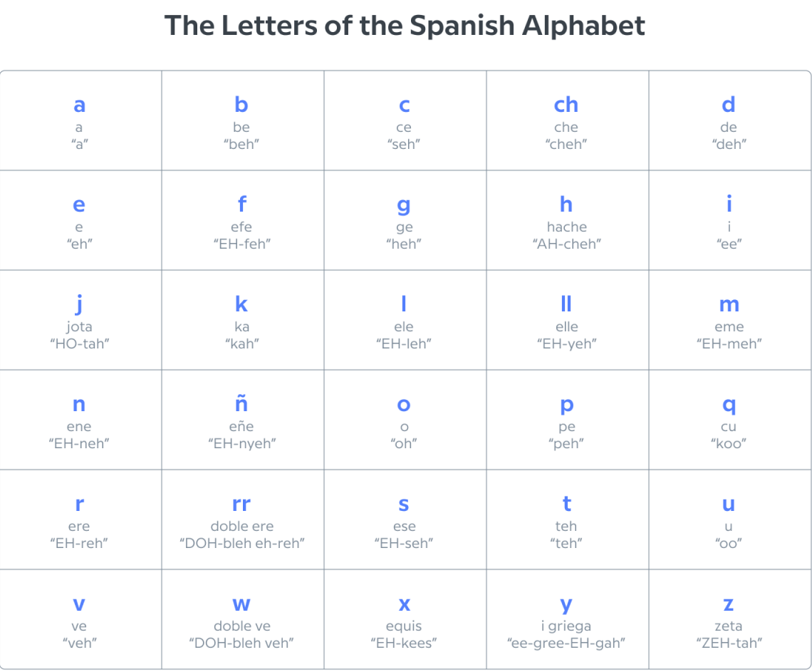Select the blue letter k
Viewport: 812px width, 672px height.
tap(241, 304)
